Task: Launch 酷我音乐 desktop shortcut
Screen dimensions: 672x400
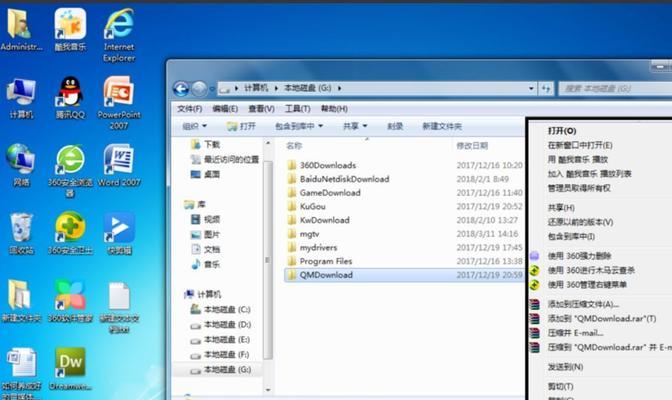Action: (70, 30)
